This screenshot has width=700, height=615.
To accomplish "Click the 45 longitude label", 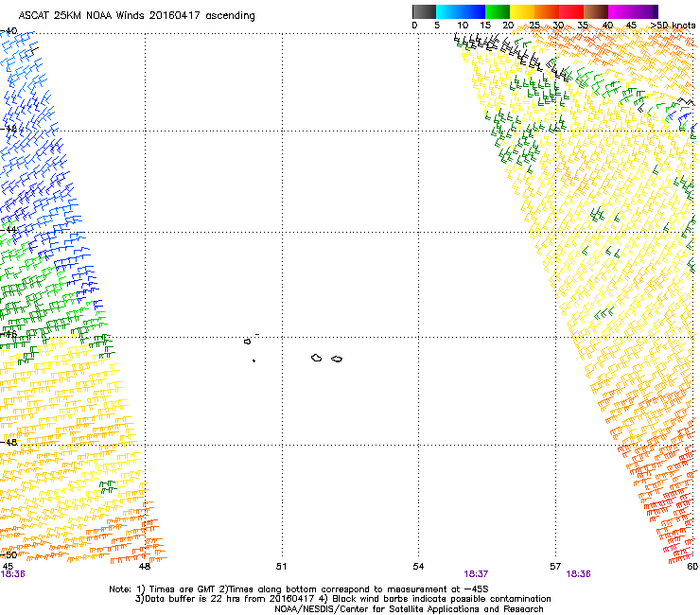I will click(8, 567).
